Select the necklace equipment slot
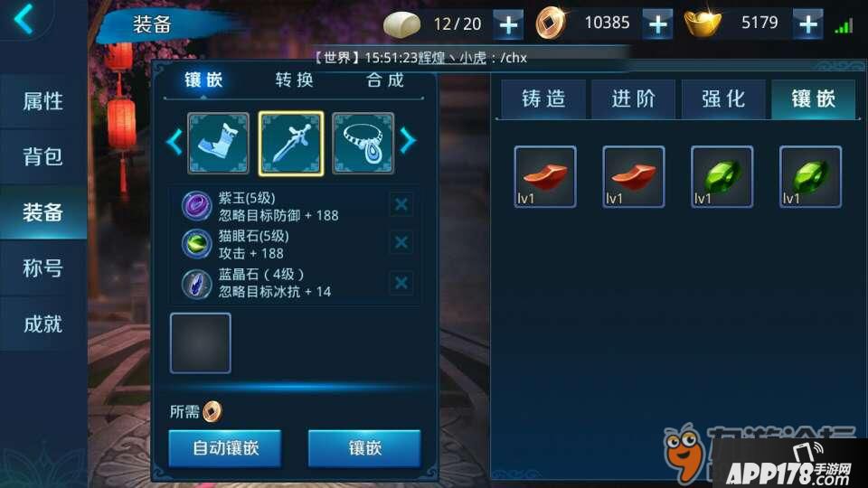 363,144
